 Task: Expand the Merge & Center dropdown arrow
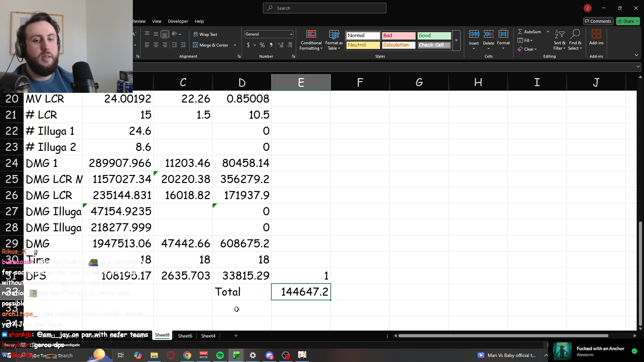[235, 45]
